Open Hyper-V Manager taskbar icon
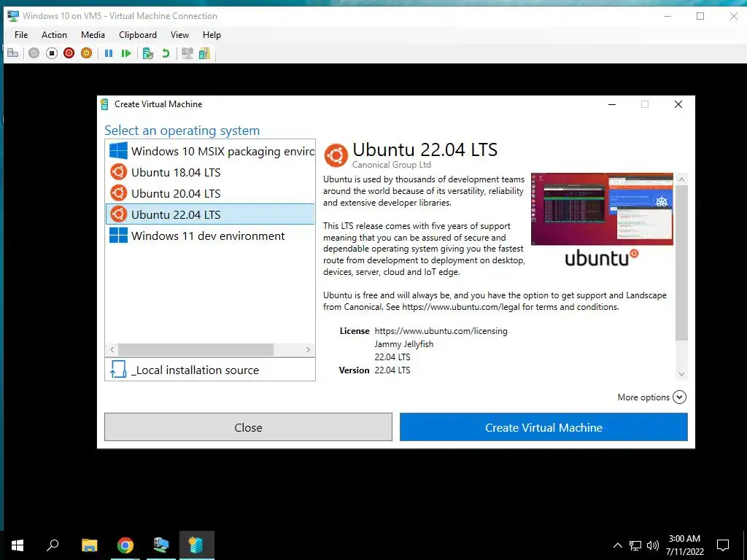This screenshot has width=747, height=560. tap(161, 545)
